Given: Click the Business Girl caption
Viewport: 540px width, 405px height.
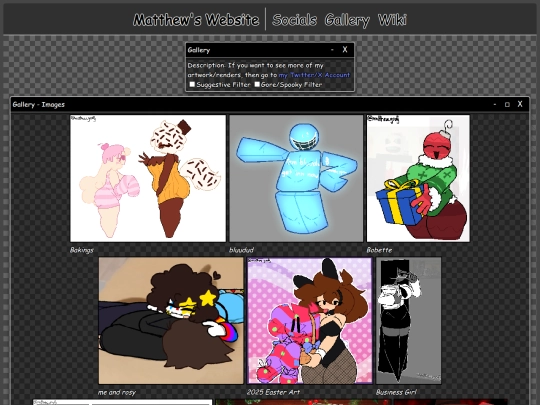Looking at the screenshot, I should pyautogui.click(x=396, y=392).
